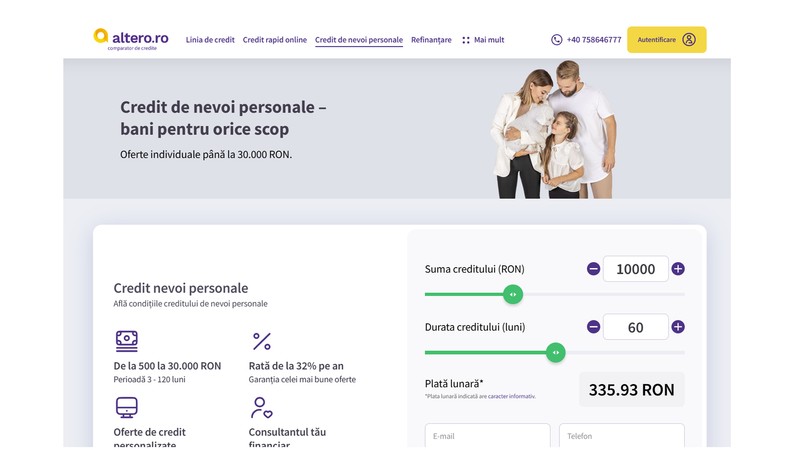Click the user profile icon in Autentificare

(x=689, y=40)
